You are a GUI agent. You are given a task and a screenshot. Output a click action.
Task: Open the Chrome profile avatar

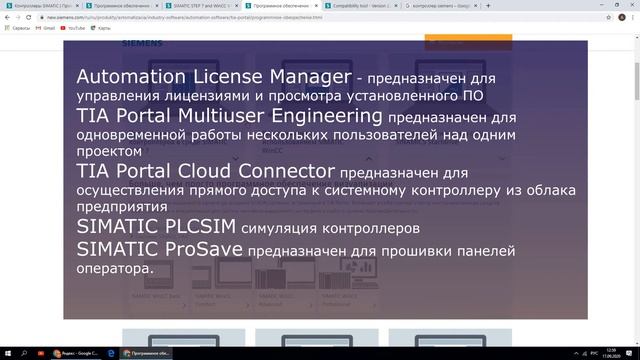coord(622,18)
